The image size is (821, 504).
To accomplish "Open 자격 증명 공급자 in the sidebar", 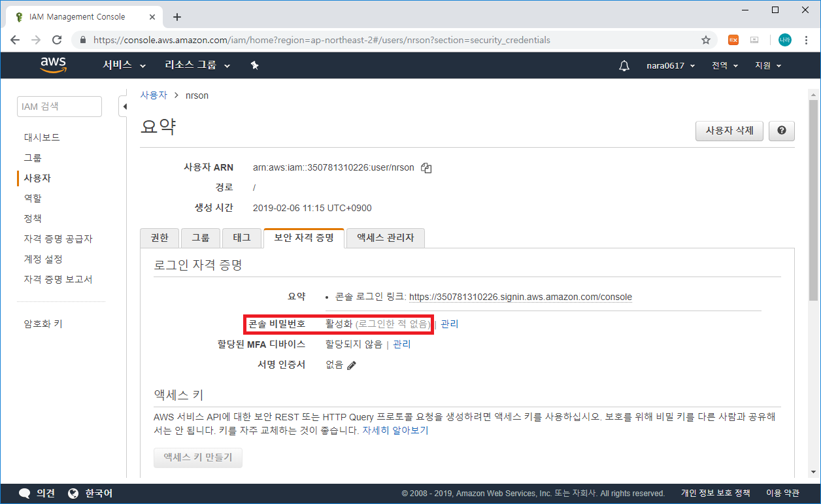I will [x=58, y=239].
